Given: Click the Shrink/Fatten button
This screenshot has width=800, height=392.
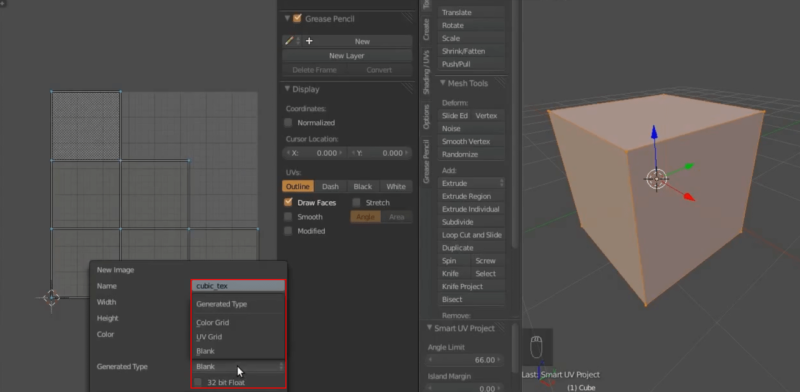Looking at the screenshot, I should pyautogui.click(x=472, y=51).
